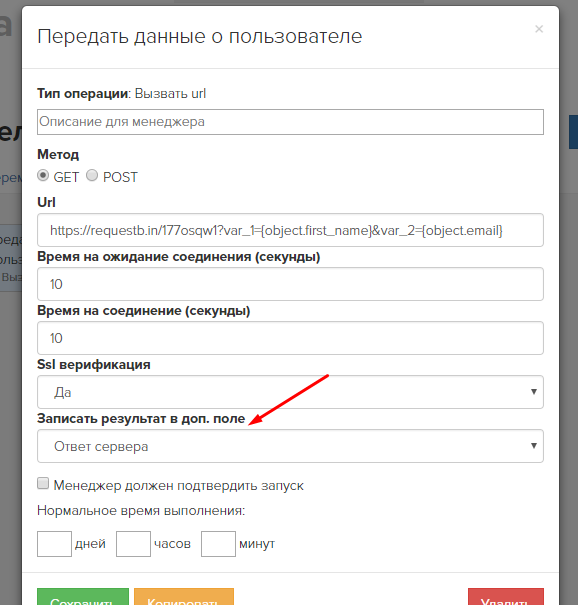Select the POST method radio button

pos(92,176)
